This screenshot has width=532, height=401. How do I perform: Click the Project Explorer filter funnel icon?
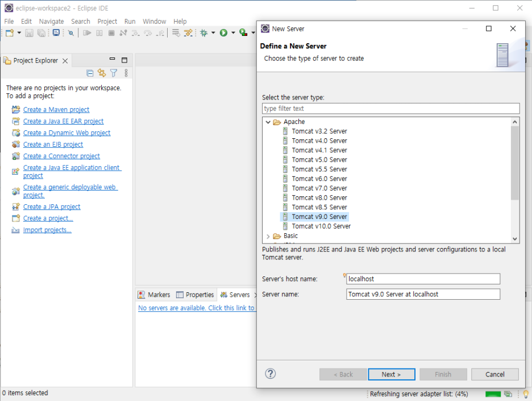click(114, 73)
